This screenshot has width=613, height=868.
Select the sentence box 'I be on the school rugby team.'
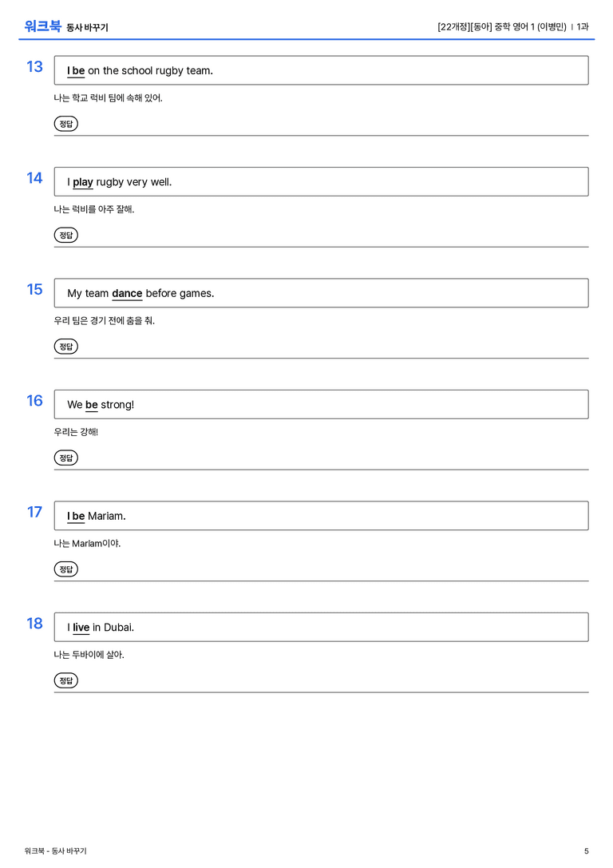pyautogui.click(x=321, y=70)
